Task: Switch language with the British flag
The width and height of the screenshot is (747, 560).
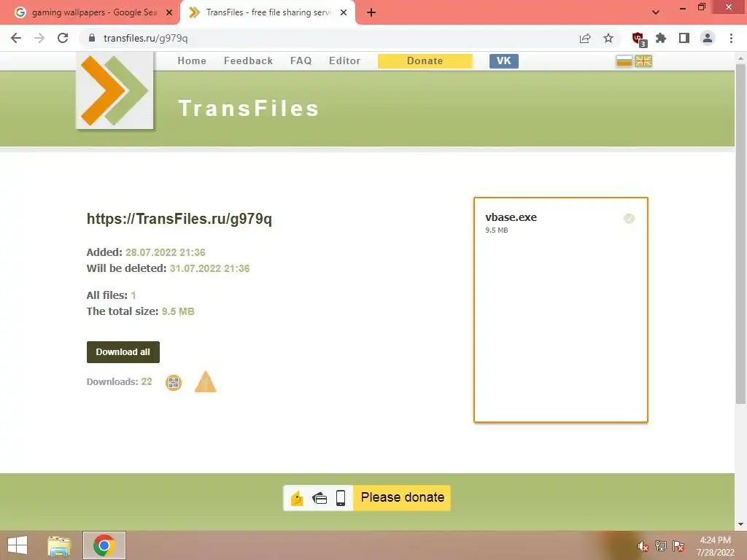Action: point(643,61)
